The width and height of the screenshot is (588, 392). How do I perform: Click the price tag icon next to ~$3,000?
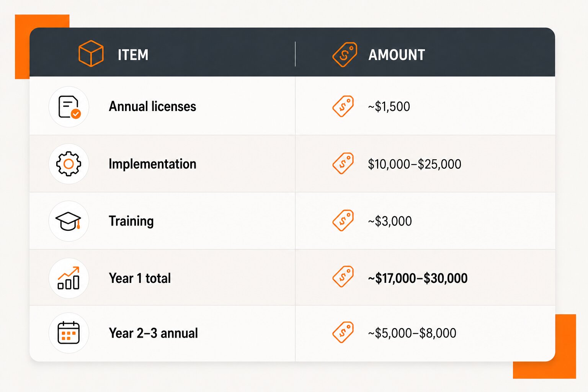point(343,220)
